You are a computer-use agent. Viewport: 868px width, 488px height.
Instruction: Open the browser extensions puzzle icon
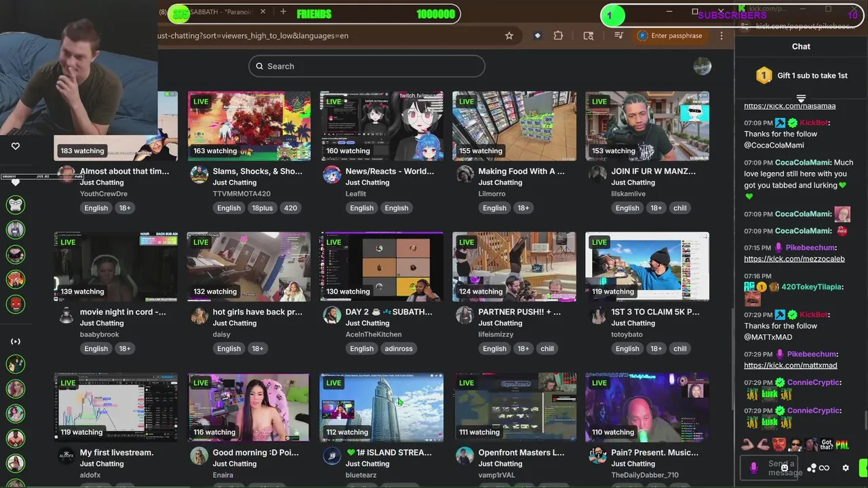pyautogui.click(x=558, y=36)
